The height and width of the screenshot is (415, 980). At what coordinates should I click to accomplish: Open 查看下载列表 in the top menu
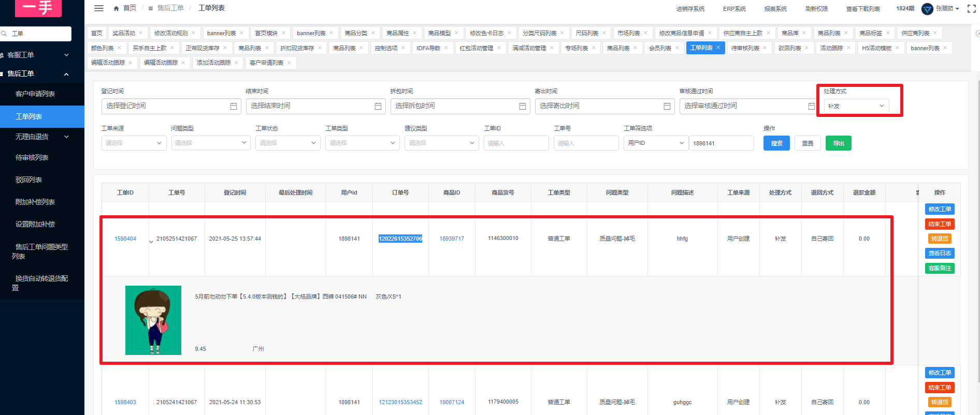pyautogui.click(x=863, y=9)
